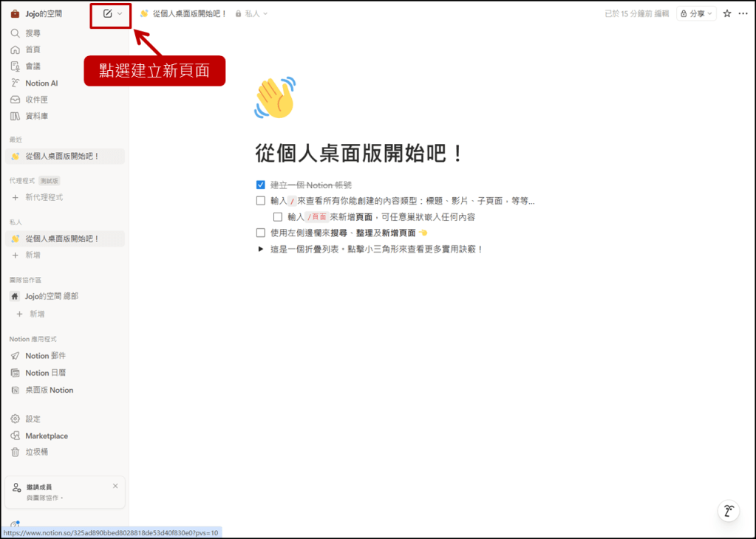Click 新代理程式 to add an agent

click(44, 197)
